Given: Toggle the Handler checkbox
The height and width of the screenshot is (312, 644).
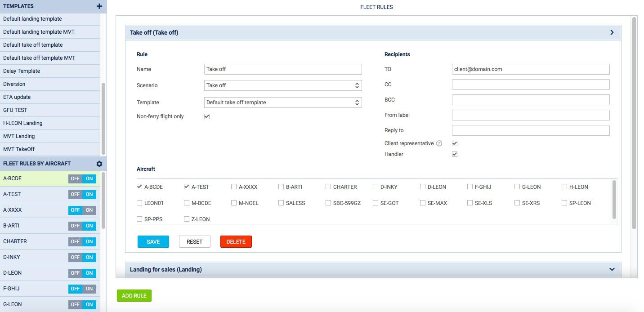Looking at the screenshot, I should [455, 154].
